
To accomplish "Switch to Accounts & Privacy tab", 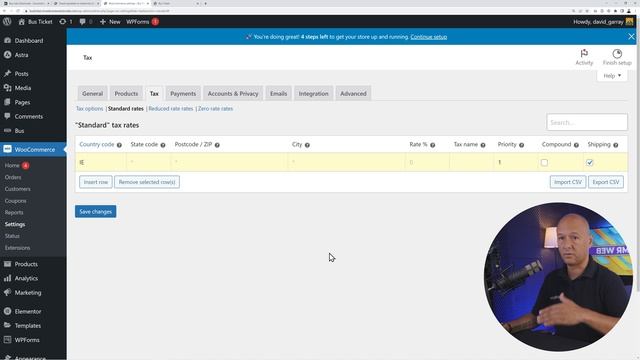I will 233,93.
